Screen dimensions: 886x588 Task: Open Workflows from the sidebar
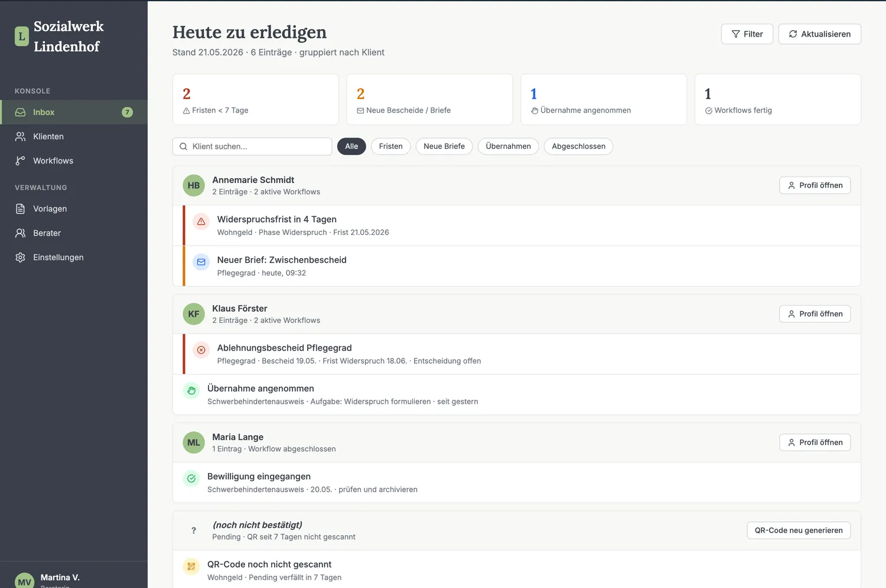point(74,161)
